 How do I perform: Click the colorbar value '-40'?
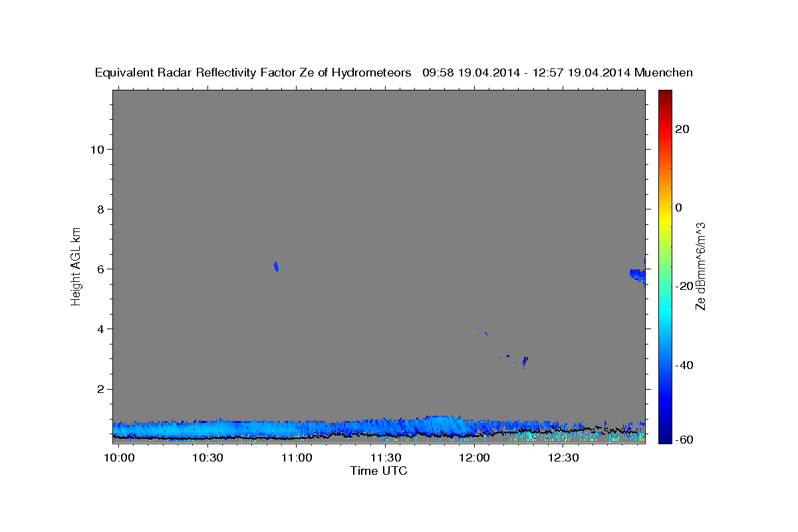[685, 364]
